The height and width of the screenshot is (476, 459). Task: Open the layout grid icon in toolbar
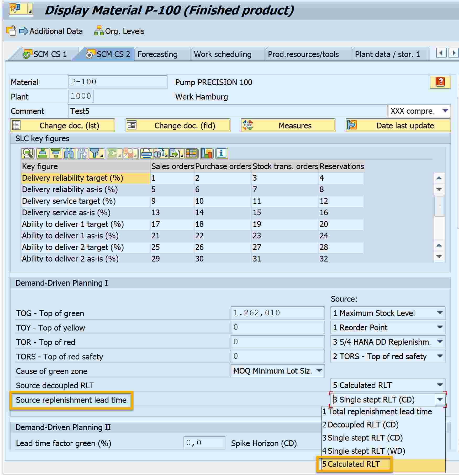click(191, 153)
